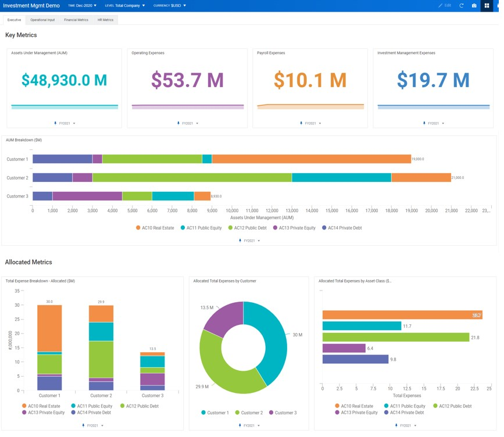Viewport: 504px width, 437px height.
Task: Open the TIME Dec-2020 dropdown
Action: coord(80,5)
